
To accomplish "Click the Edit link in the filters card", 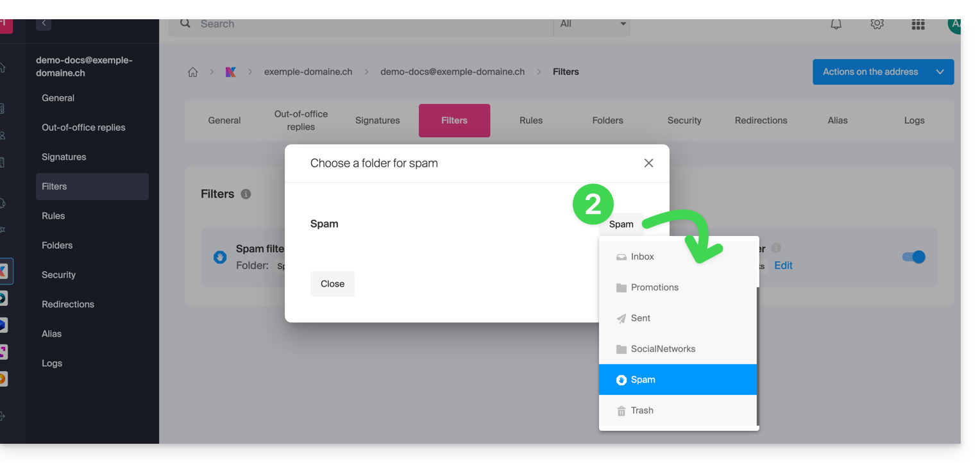I will coord(783,265).
